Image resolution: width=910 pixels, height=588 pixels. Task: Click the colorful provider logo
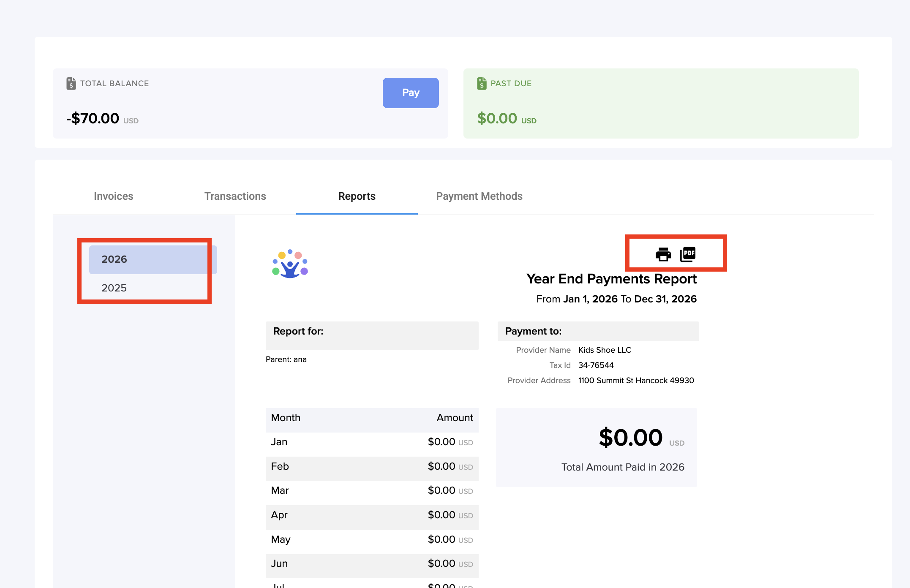(290, 264)
